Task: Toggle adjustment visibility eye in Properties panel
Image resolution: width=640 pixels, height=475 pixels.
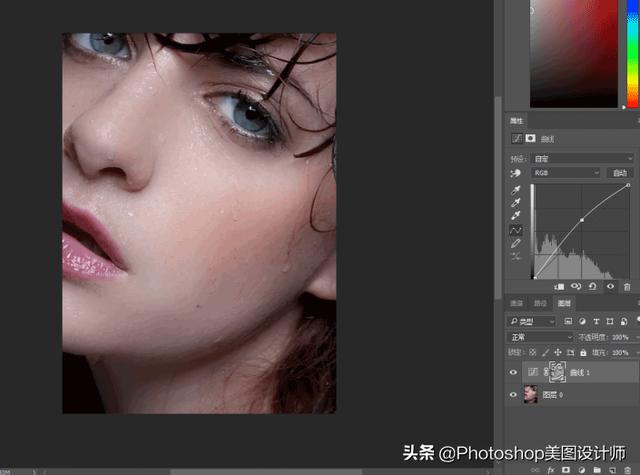Action: pos(610,286)
